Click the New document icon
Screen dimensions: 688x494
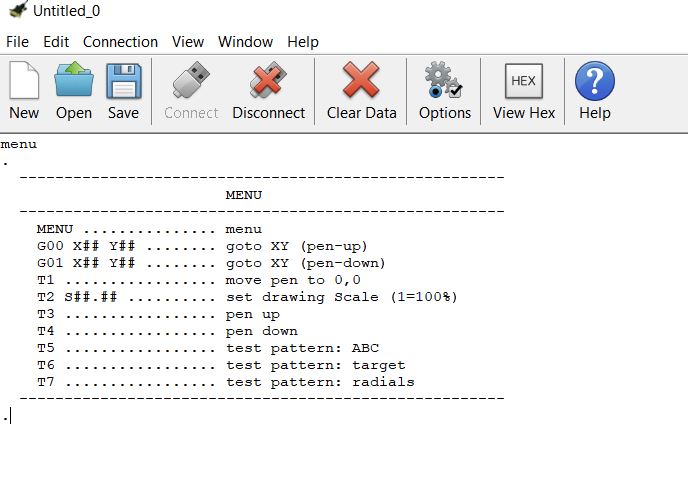[24, 80]
